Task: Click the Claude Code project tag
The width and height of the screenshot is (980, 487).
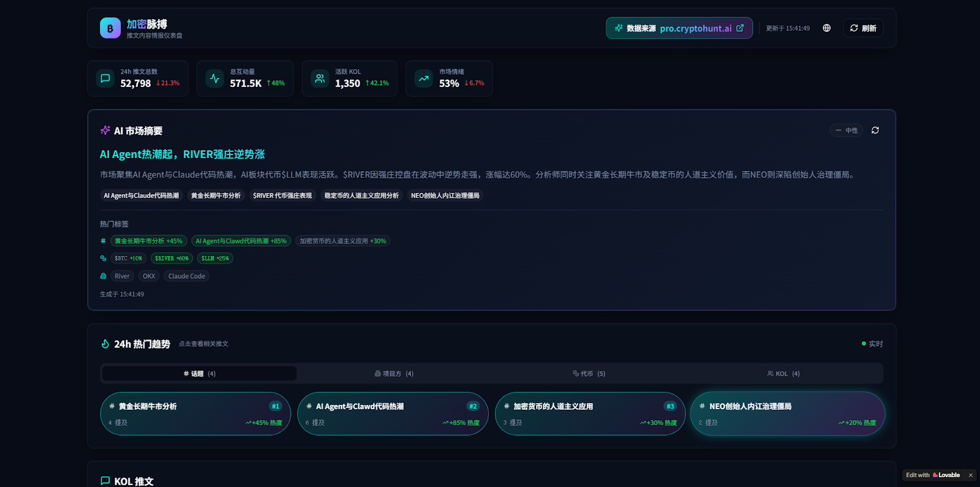Action: click(186, 276)
